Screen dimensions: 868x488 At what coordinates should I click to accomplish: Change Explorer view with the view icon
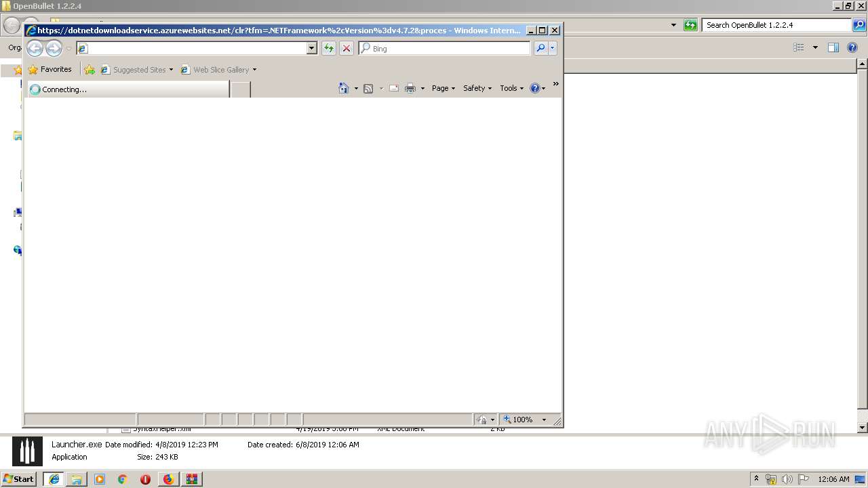pyautogui.click(x=800, y=47)
